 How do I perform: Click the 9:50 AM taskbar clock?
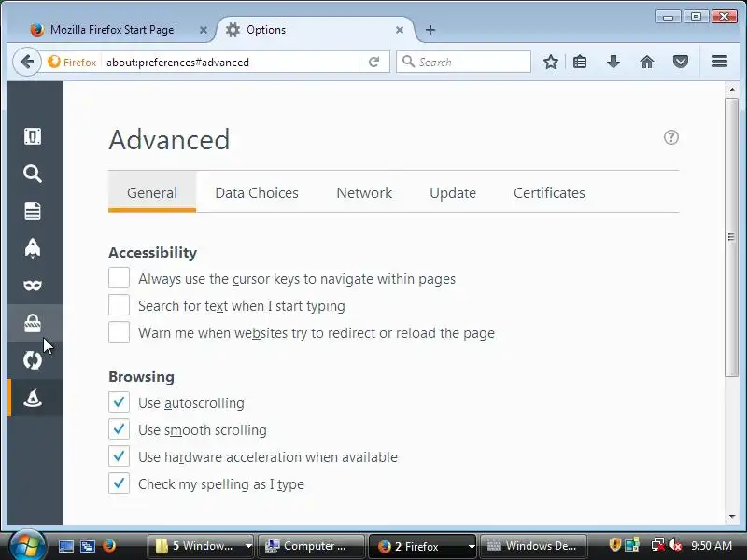click(x=712, y=545)
